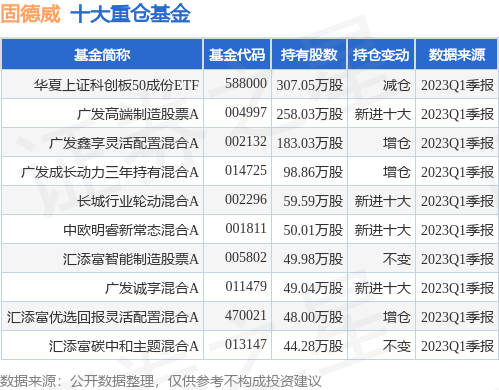Click fund code 013147

(x=246, y=345)
